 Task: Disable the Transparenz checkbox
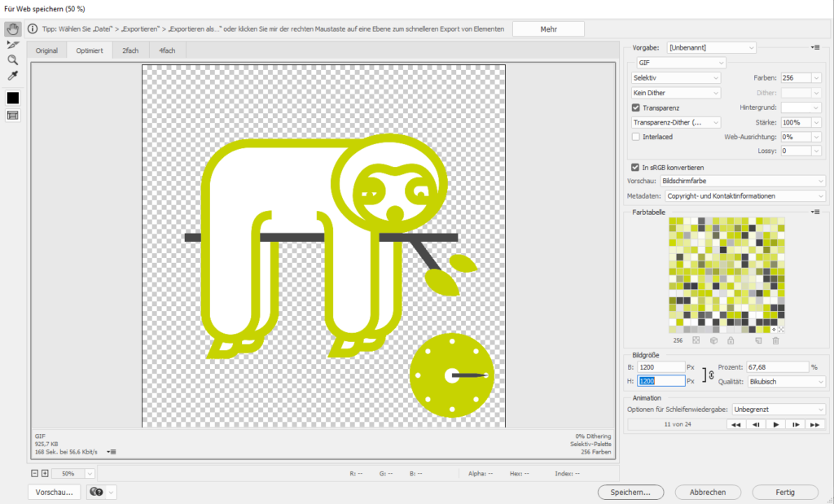pos(636,107)
